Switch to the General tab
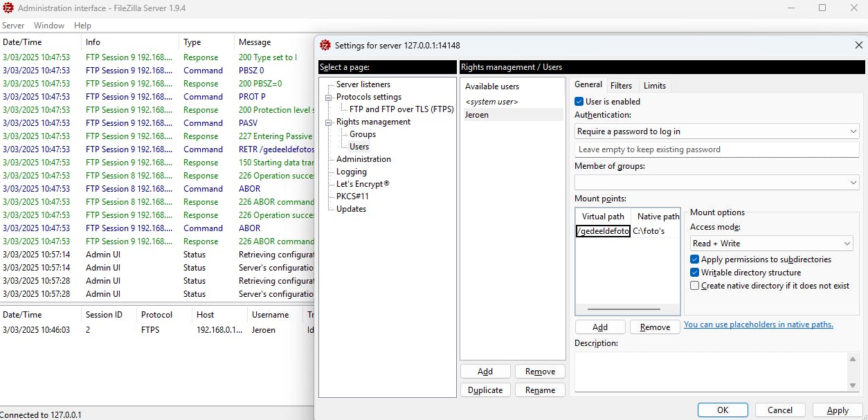Screen dimensions: 868x420 [588, 84]
